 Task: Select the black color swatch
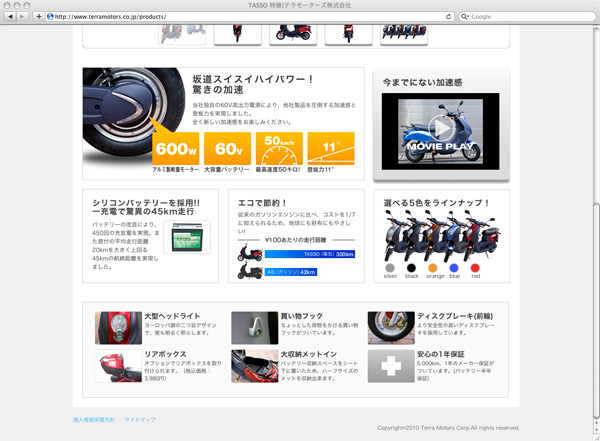(x=411, y=268)
